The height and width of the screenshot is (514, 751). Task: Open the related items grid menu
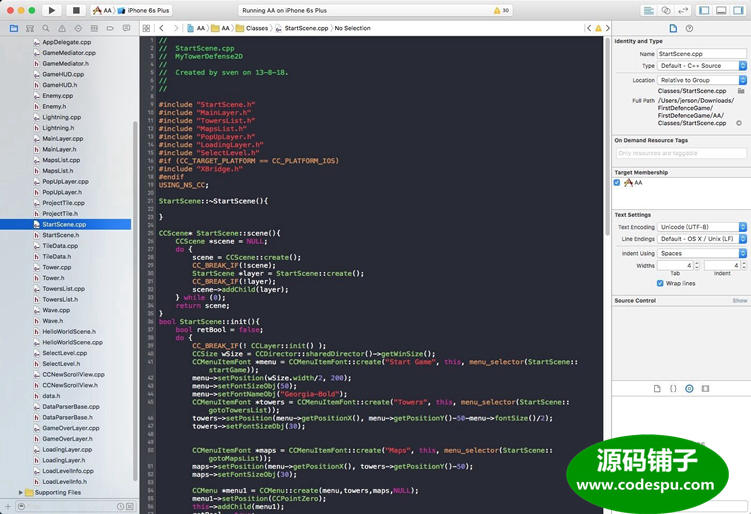147,28
